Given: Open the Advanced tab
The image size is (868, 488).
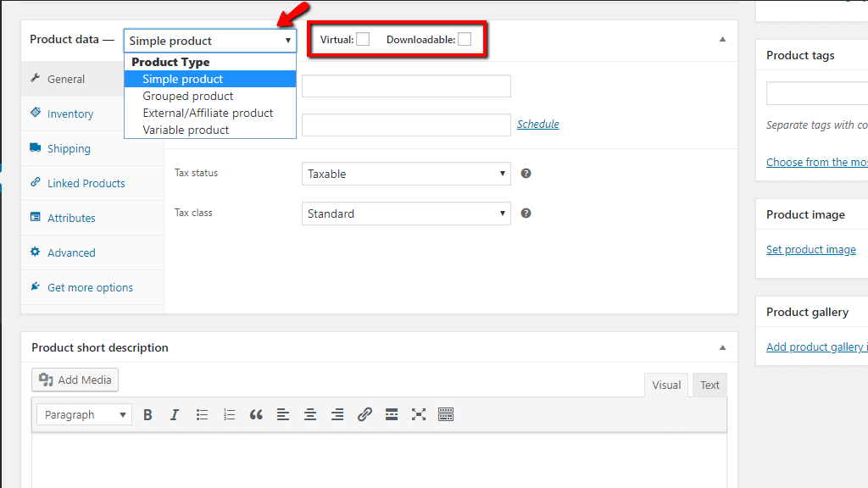Looking at the screenshot, I should click(92, 252).
